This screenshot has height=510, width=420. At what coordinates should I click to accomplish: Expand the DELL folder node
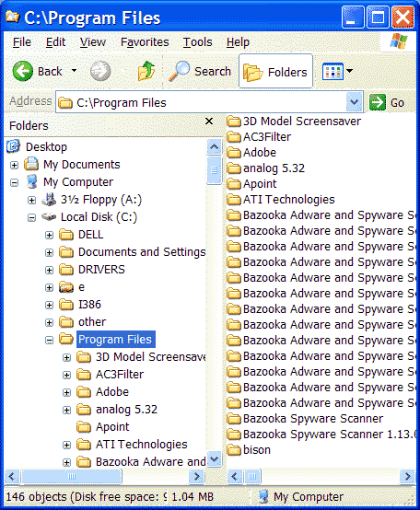pyautogui.click(x=49, y=235)
